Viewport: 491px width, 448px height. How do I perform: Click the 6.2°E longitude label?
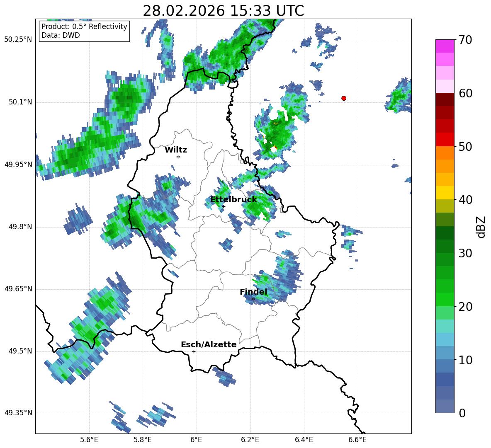pyautogui.click(x=250, y=440)
